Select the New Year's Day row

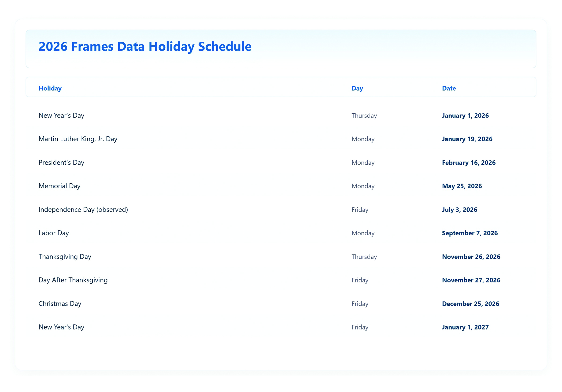(x=61, y=115)
